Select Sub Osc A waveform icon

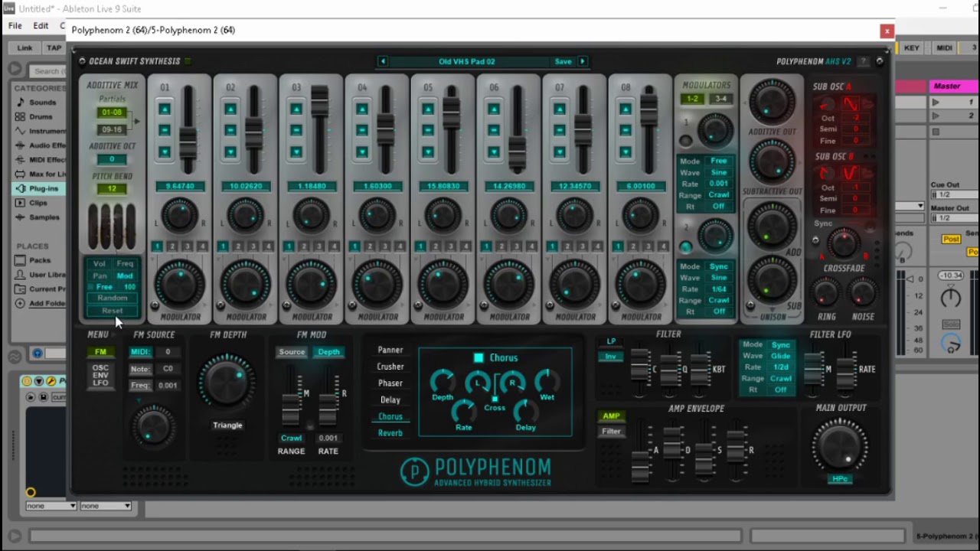850,104
